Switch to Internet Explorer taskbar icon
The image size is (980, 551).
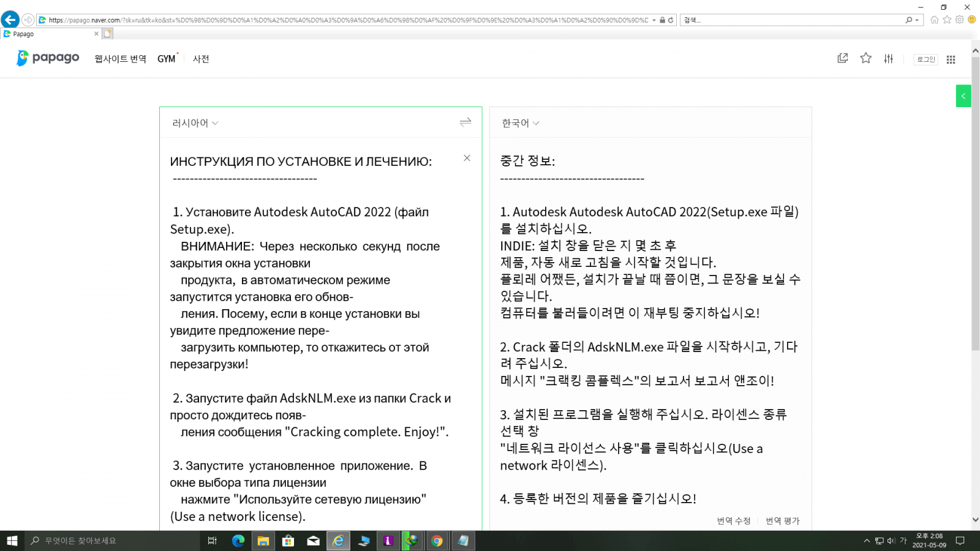(338, 541)
